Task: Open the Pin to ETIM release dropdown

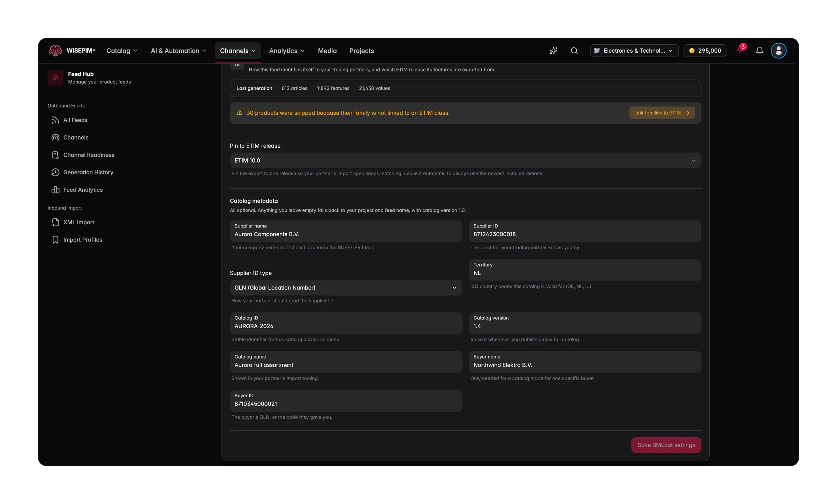Action: coord(465,160)
